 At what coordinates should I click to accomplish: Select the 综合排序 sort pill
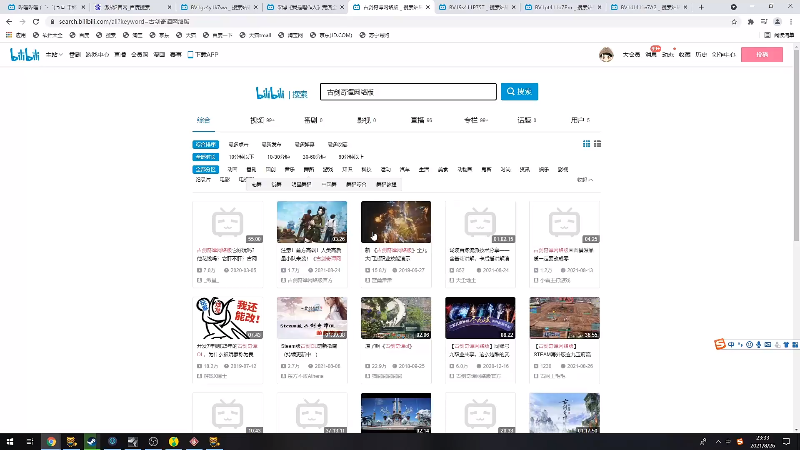[206, 144]
